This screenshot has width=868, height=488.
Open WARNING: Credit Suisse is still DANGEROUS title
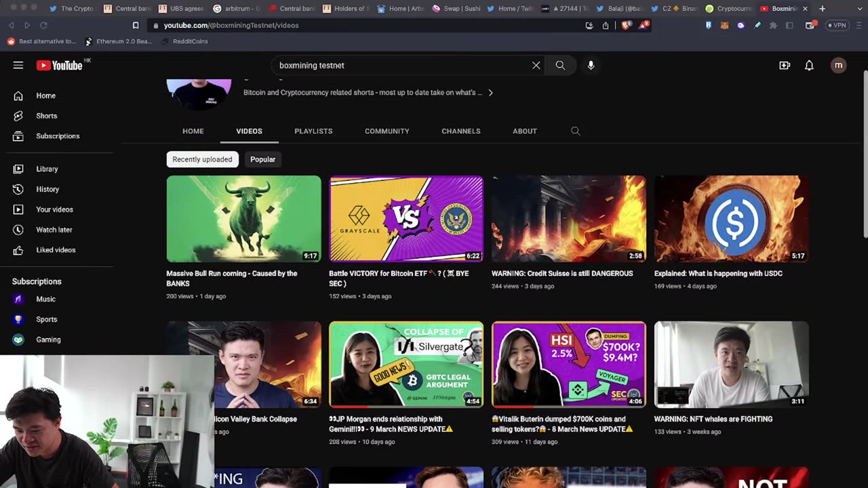[x=562, y=274]
